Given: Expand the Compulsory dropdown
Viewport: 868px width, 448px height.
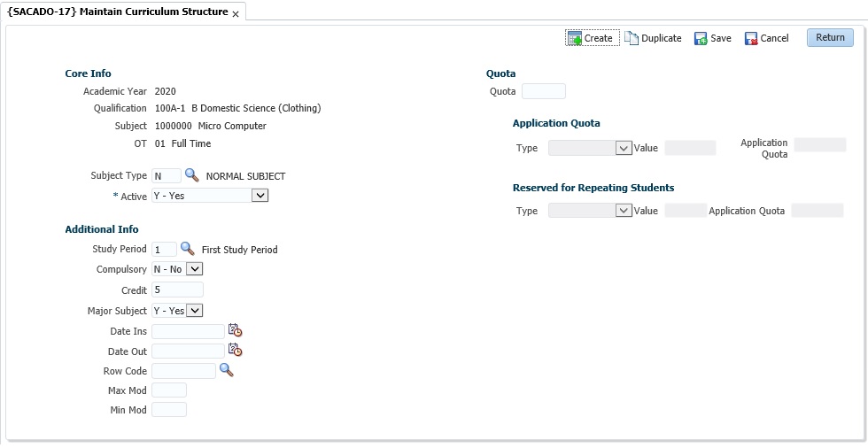Looking at the screenshot, I should (195, 269).
